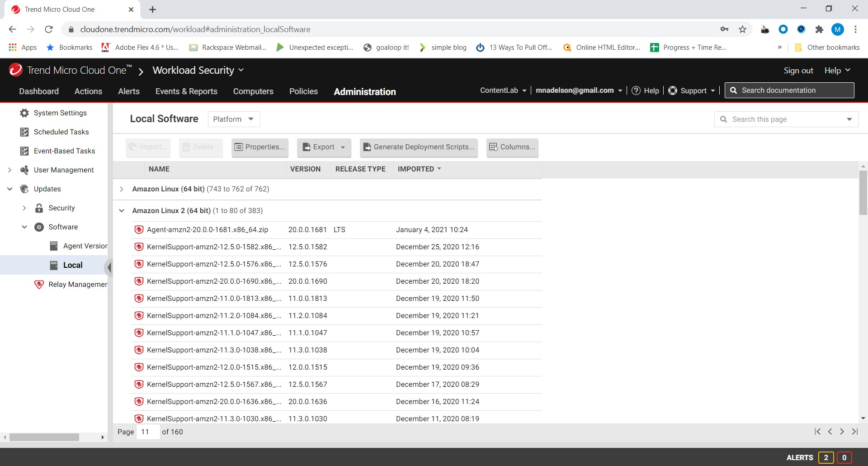The width and height of the screenshot is (868, 466).
Task: Collapse sidebar with the splitter arrow handle
Action: tap(109, 267)
